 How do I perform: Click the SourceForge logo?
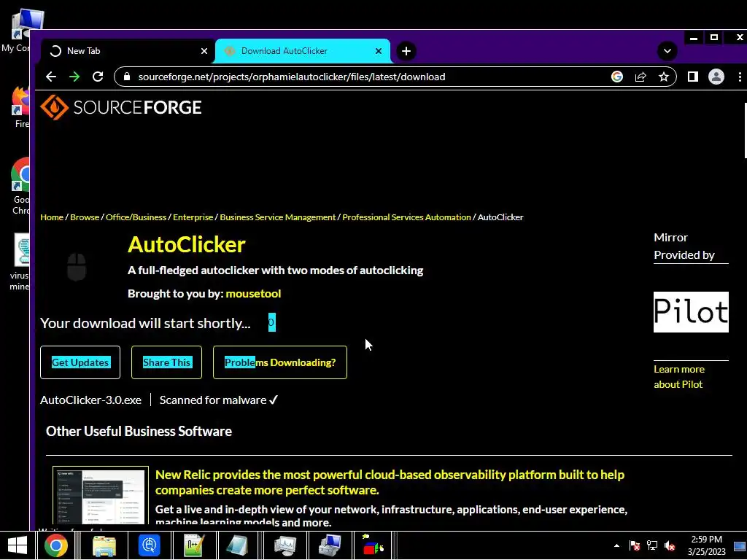tap(121, 107)
